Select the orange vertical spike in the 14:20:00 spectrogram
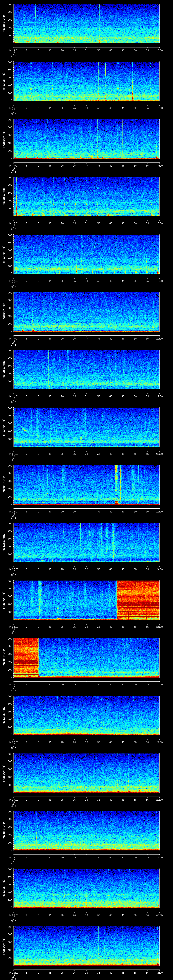173x980 pixels. point(49,369)
